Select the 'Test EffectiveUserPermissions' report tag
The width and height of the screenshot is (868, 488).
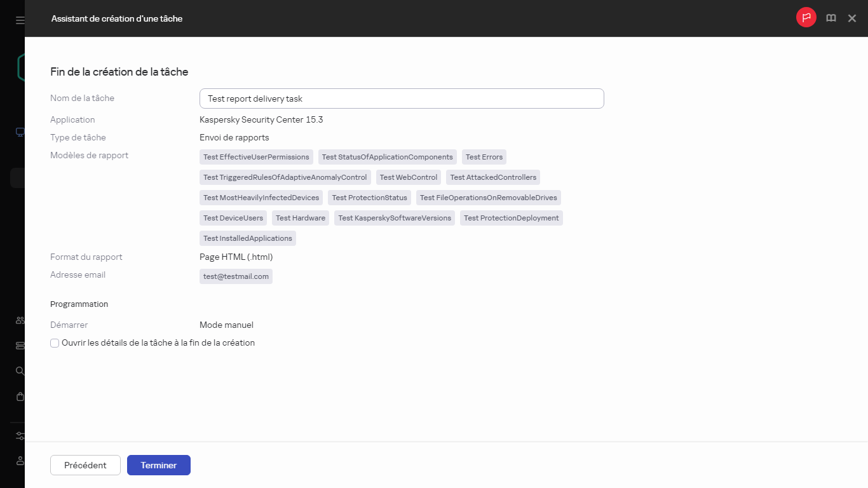pyautogui.click(x=256, y=157)
